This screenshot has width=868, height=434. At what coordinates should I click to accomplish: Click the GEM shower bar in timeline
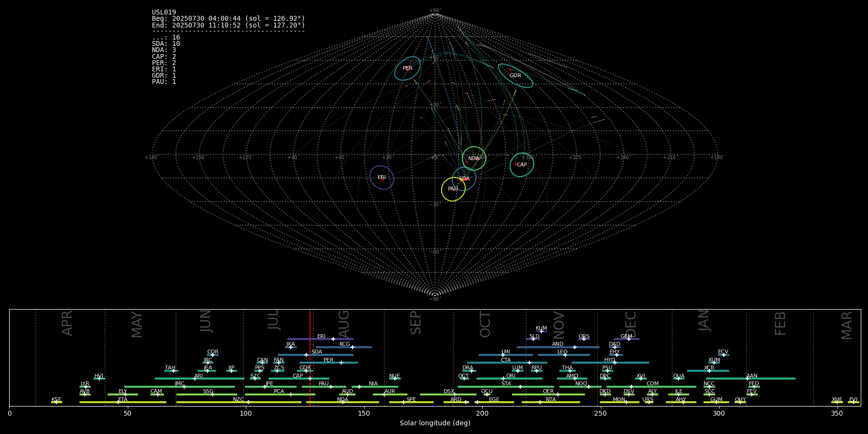626,339
